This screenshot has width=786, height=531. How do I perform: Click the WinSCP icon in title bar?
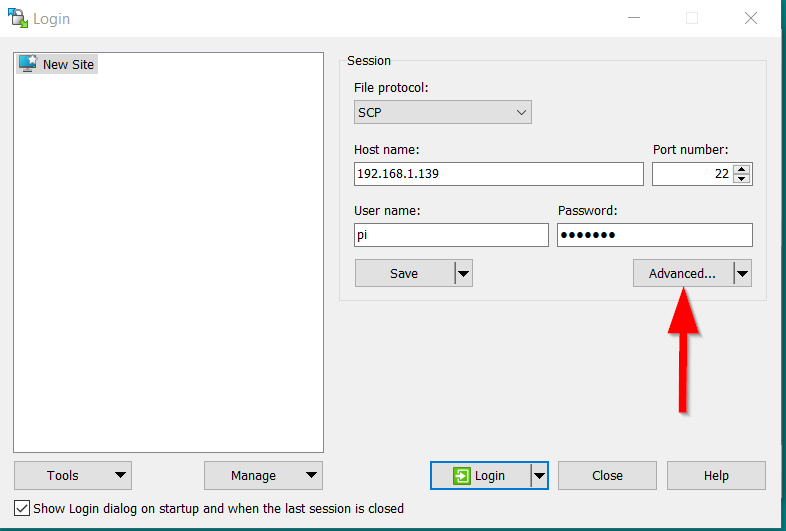pyautogui.click(x=18, y=18)
